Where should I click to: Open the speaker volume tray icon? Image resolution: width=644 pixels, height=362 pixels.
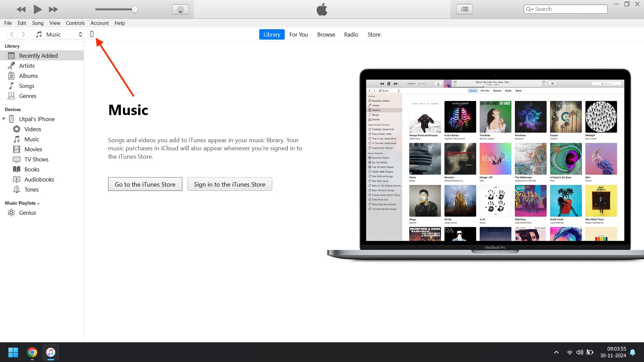[580, 352]
